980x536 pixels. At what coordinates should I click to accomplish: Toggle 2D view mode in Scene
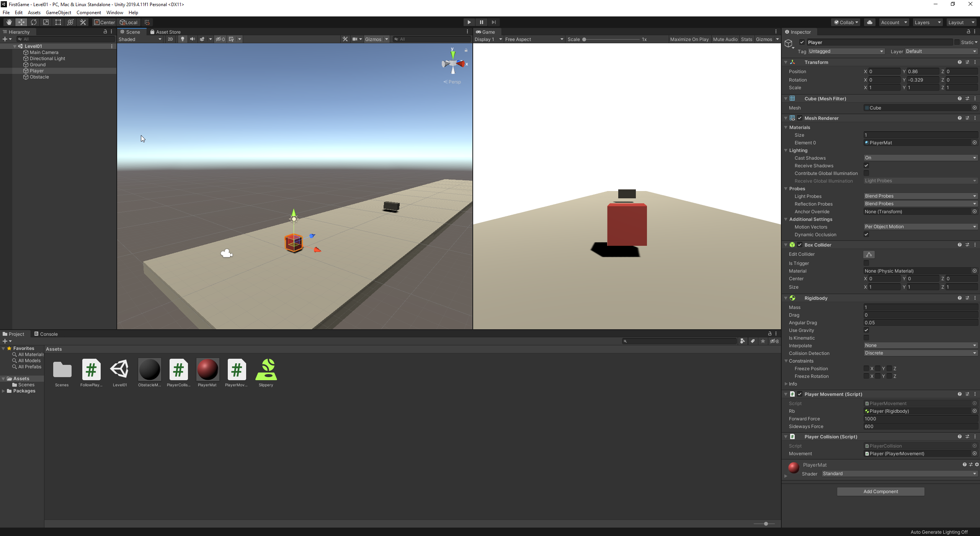(x=170, y=39)
